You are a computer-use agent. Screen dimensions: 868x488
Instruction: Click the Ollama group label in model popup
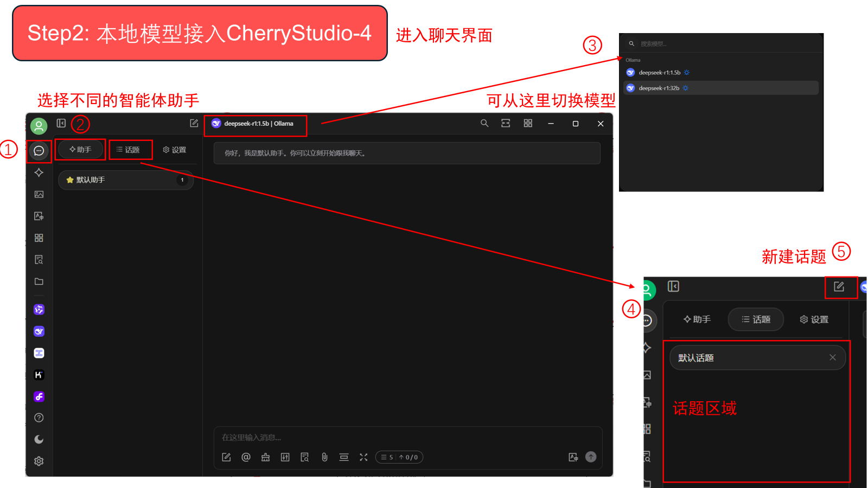633,60
